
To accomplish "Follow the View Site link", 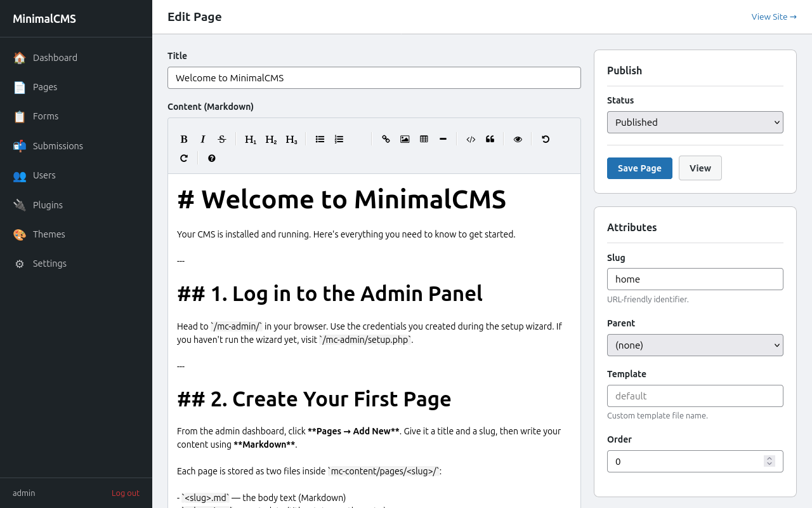I will [x=773, y=17].
